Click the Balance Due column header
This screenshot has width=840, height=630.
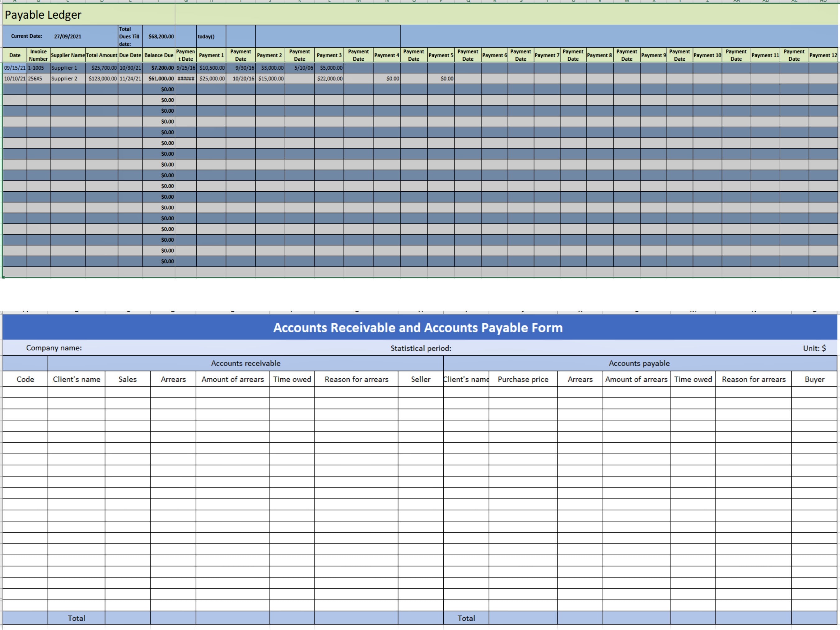click(158, 55)
